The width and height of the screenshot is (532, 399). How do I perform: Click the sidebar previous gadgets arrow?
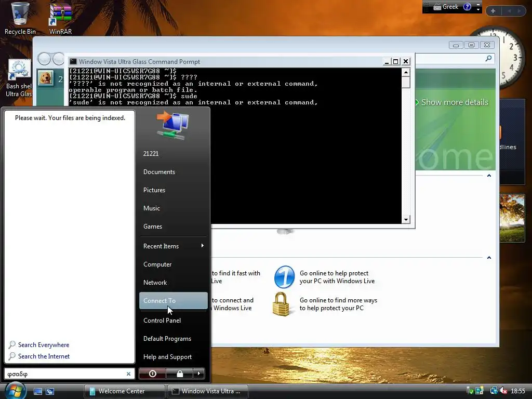[x=509, y=11]
